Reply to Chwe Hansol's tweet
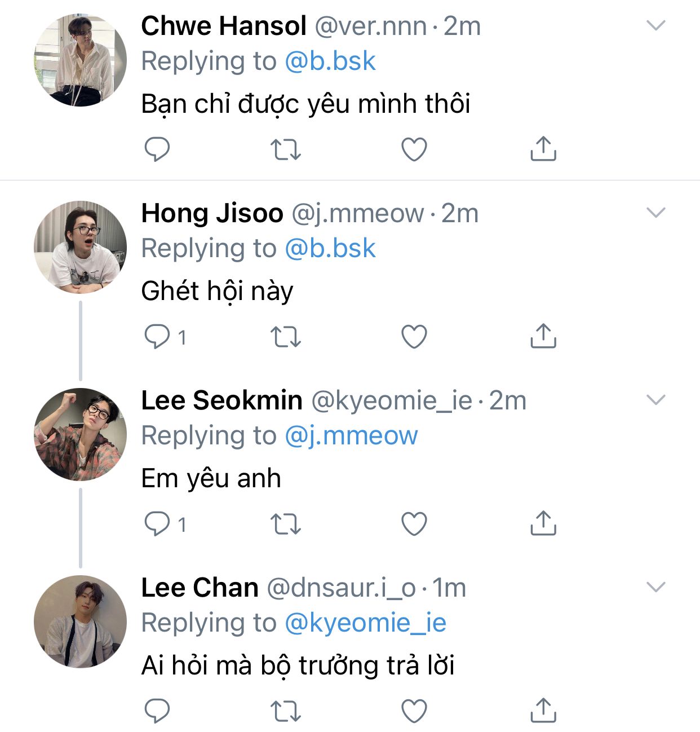Viewport: 700px width, 732px height. click(x=157, y=149)
